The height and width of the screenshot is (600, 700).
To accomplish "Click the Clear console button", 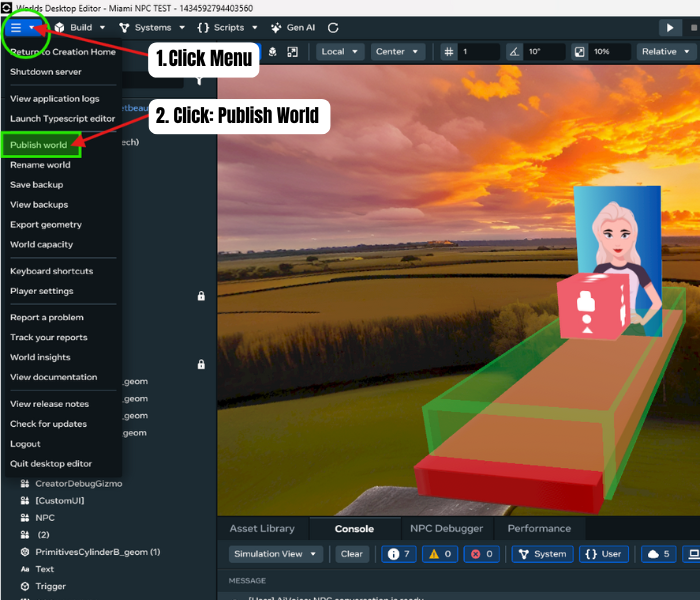I will pyautogui.click(x=351, y=554).
